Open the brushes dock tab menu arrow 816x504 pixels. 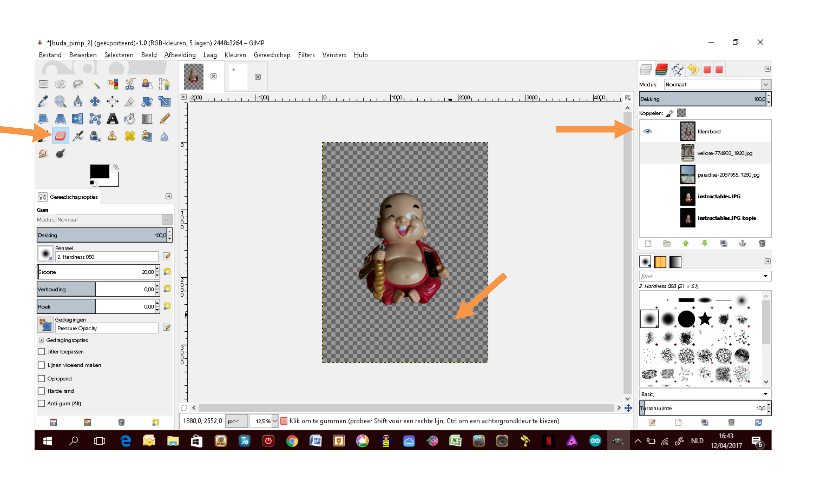click(x=767, y=261)
